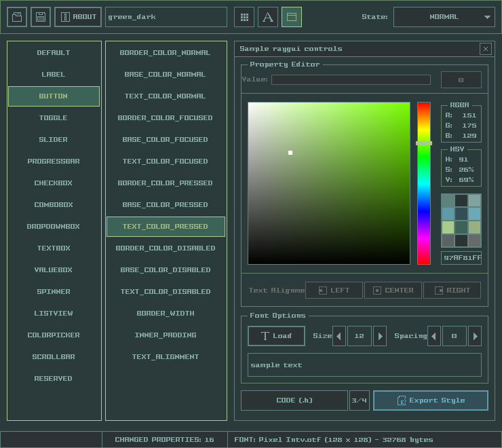Viewport: 502px width, 448px height.
Task: Open the State dropdown showing NORMAL
Action: (x=444, y=17)
